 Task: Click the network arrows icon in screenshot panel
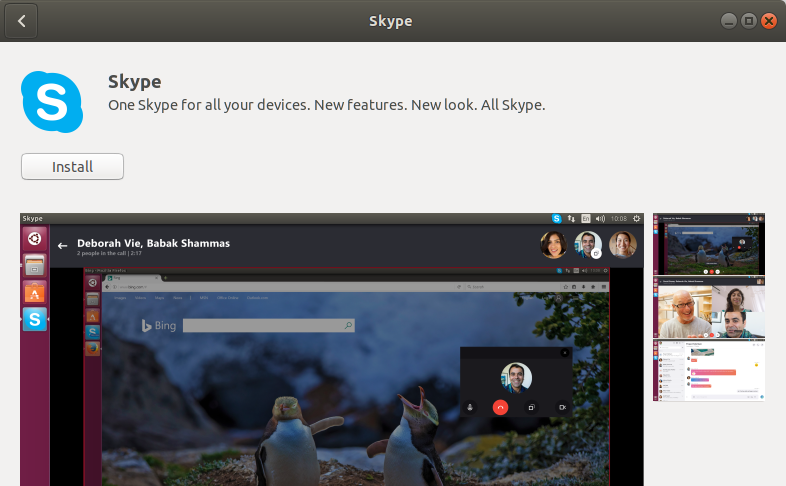pyautogui.click(x=571, y=218)
